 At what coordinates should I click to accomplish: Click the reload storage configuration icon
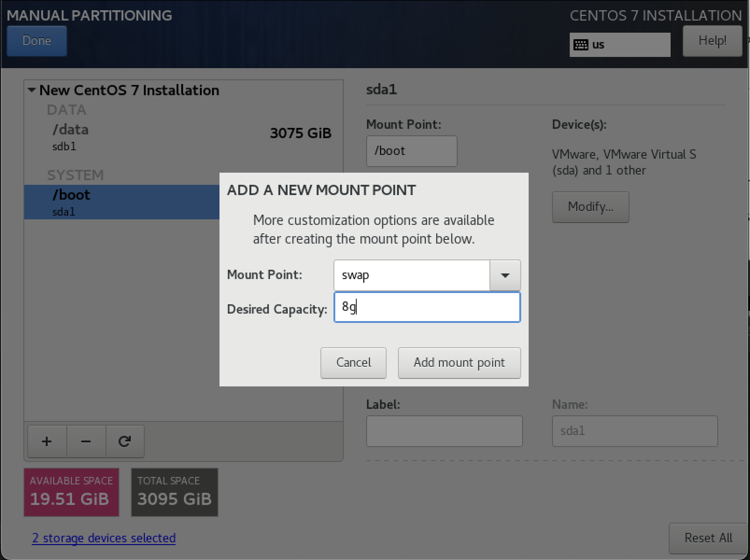click(125, 441)
